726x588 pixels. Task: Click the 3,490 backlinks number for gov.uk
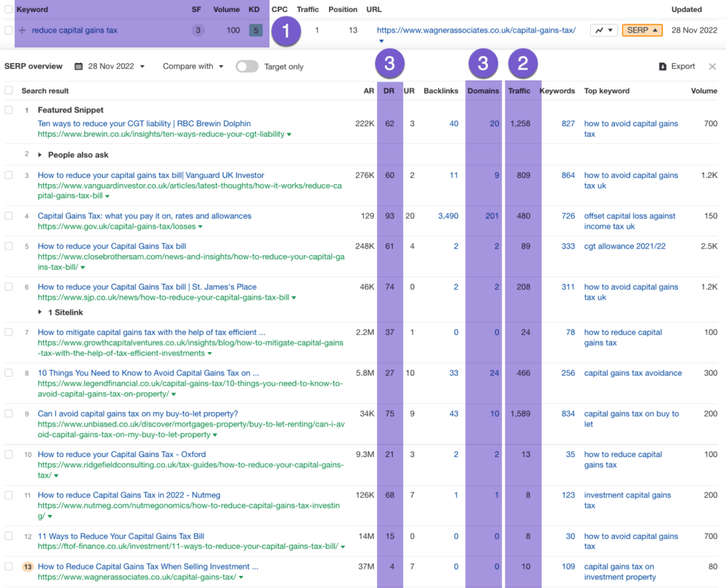click(x=448, y=216)
